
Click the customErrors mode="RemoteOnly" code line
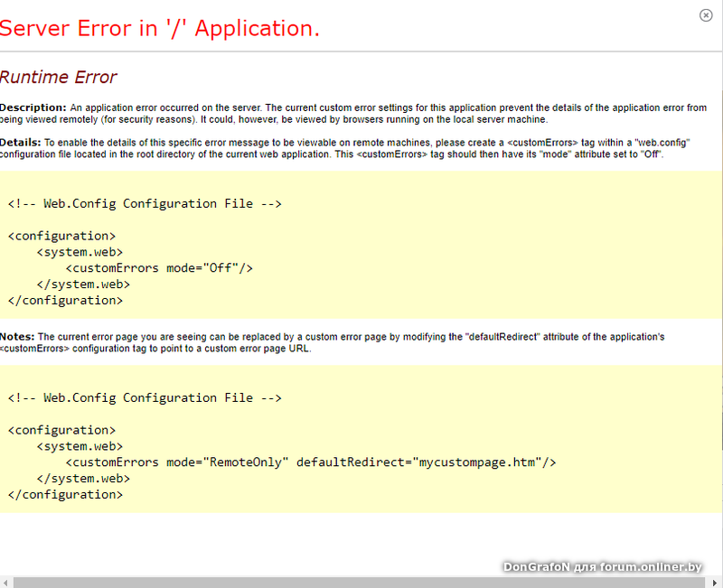click(311, 462)
